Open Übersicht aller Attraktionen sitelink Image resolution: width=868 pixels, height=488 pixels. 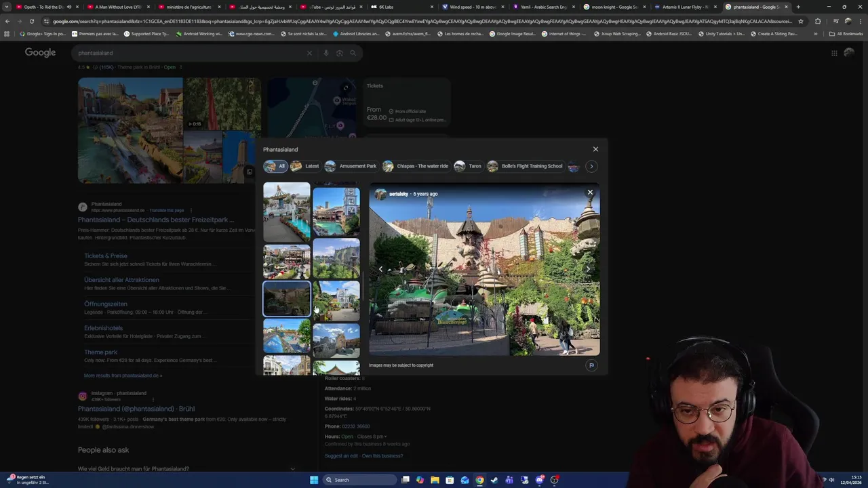(121, 280)
